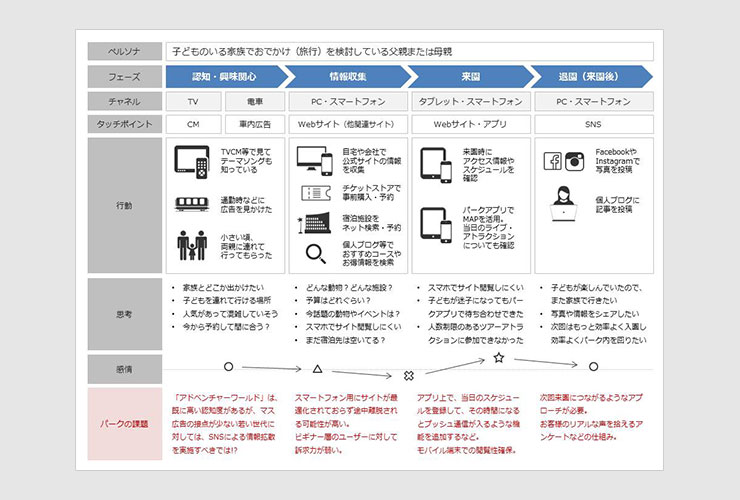Image resolution: width=740 pixels, height=500 pixels.
Task: Click the SNS touchpoint cell
Action: 594,124
